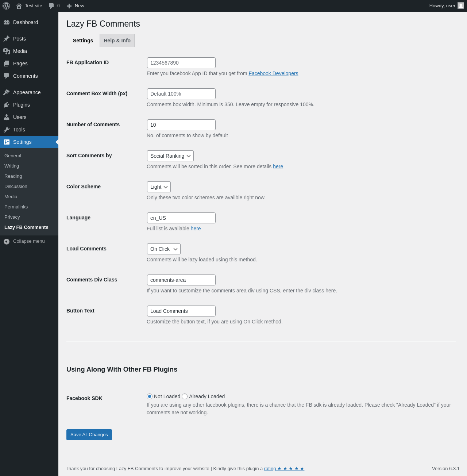Open user avatar icon in top bar

click(x=461, y=5)
